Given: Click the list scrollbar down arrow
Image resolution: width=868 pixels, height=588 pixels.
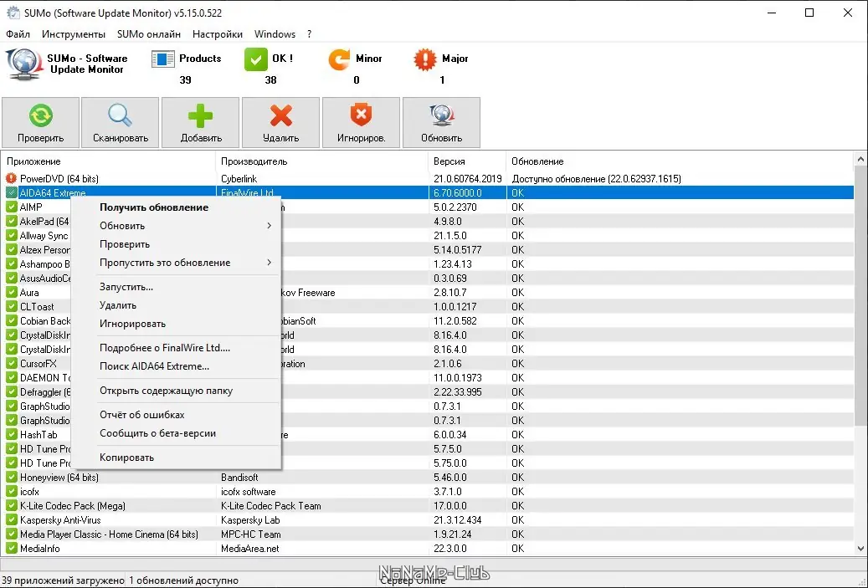Looking at the screenshot, I should pyautogui.click(x=860, y=549).
